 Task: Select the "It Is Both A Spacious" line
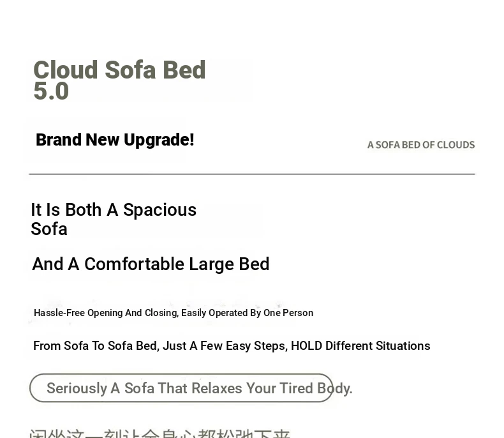coord(114,210)
